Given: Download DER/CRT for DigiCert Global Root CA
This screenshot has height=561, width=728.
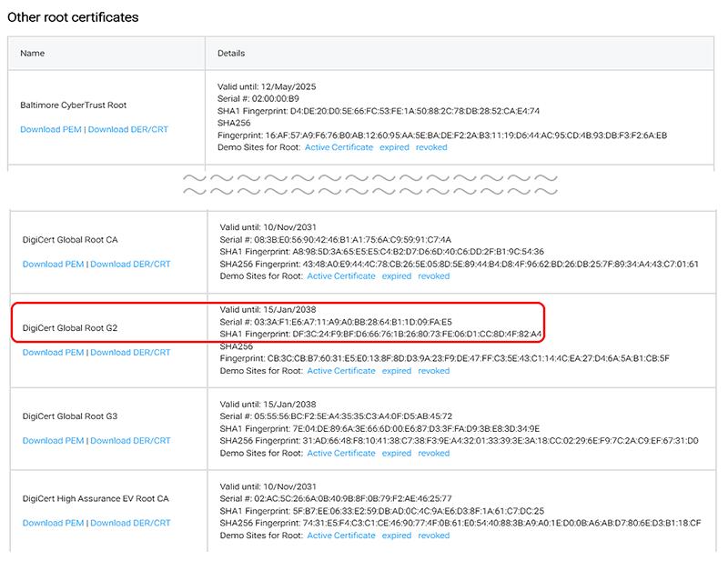Looking at the screenshot, I should (130, 264).
